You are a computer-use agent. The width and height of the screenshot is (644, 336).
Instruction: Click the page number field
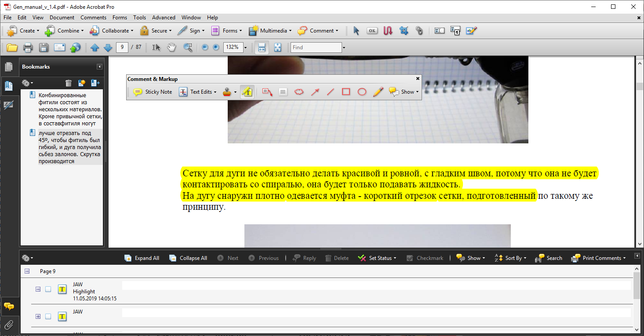tap(122, 47)
